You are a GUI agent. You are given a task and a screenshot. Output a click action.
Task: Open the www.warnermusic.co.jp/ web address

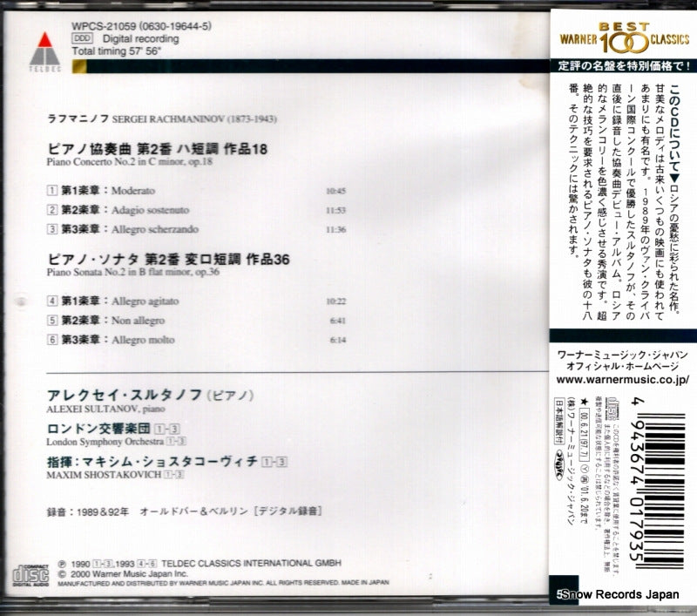(622, 380)
